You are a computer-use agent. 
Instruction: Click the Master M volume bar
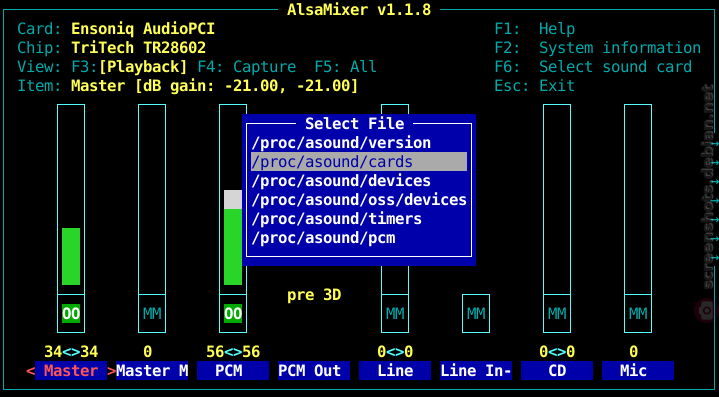pos(152,199)
